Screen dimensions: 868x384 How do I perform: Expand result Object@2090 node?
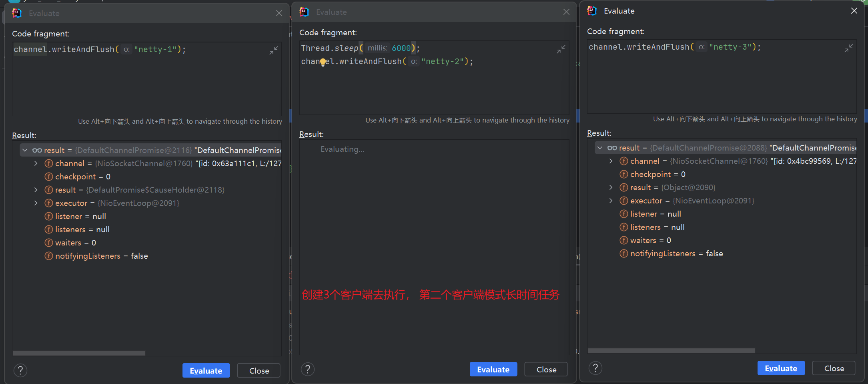click(611, 187)
